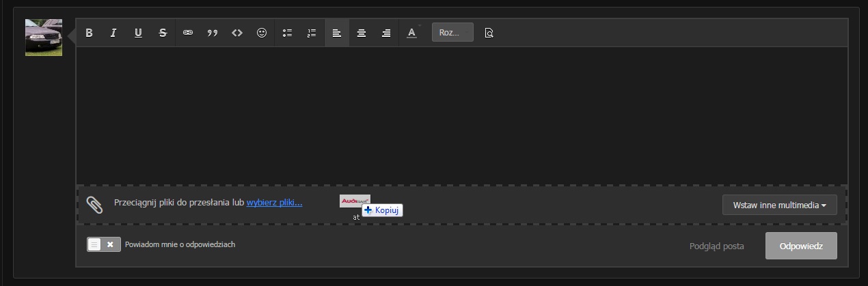Insert a numbered list
Screen dimensions: 868x286
tap(312, 33)
